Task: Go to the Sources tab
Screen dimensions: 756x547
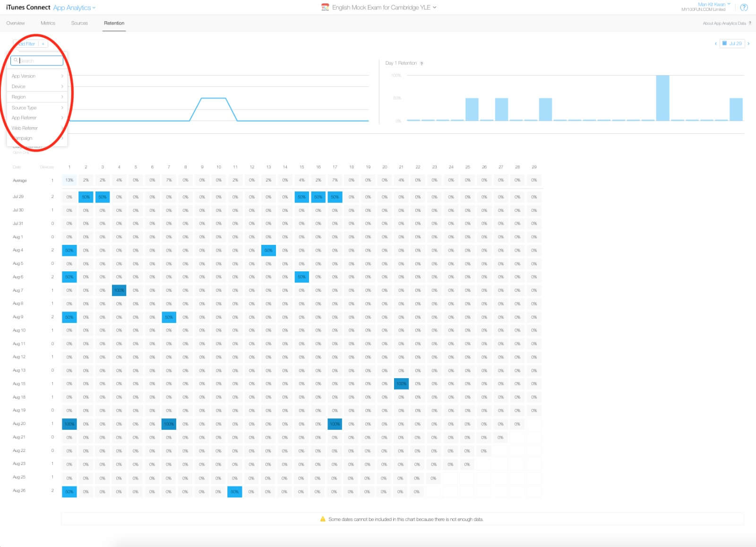Action: [x=79, y=23]
